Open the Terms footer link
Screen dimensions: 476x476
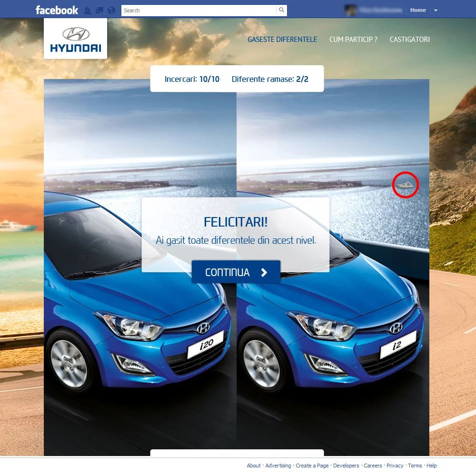[x=415, y=466]
